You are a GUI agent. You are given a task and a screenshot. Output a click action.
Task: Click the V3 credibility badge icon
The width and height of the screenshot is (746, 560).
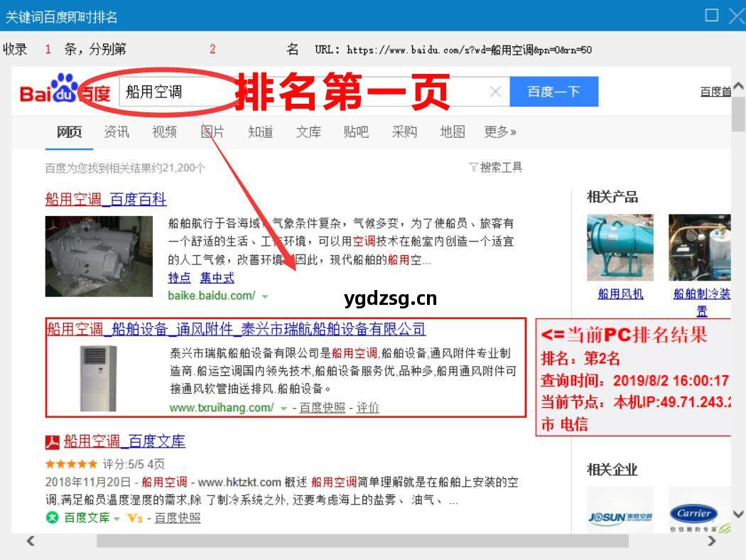134,518
